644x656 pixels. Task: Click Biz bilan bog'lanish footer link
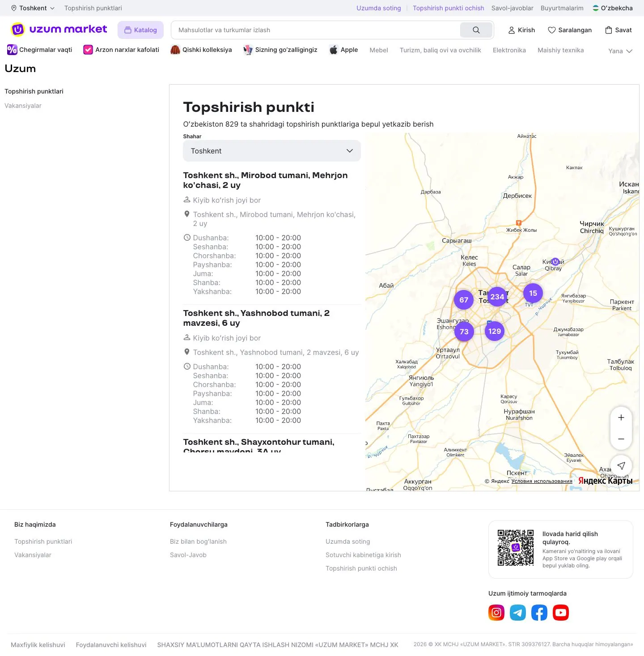pos(198,541)
